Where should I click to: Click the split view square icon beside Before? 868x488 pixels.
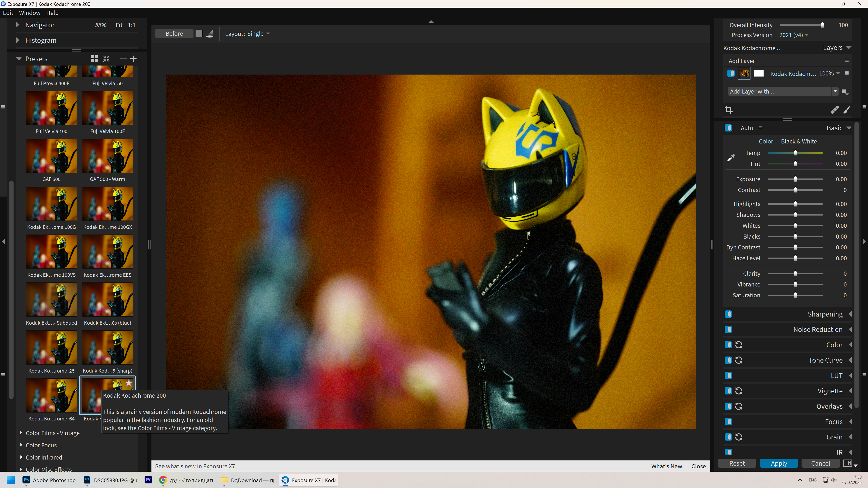coord(199,34)
